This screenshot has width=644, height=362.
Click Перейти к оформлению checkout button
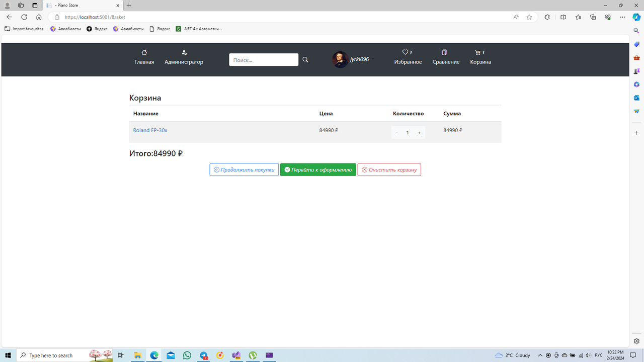[x=318, y=170]
